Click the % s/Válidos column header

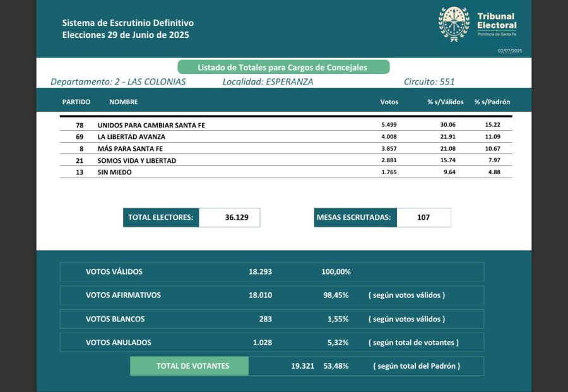445,102
